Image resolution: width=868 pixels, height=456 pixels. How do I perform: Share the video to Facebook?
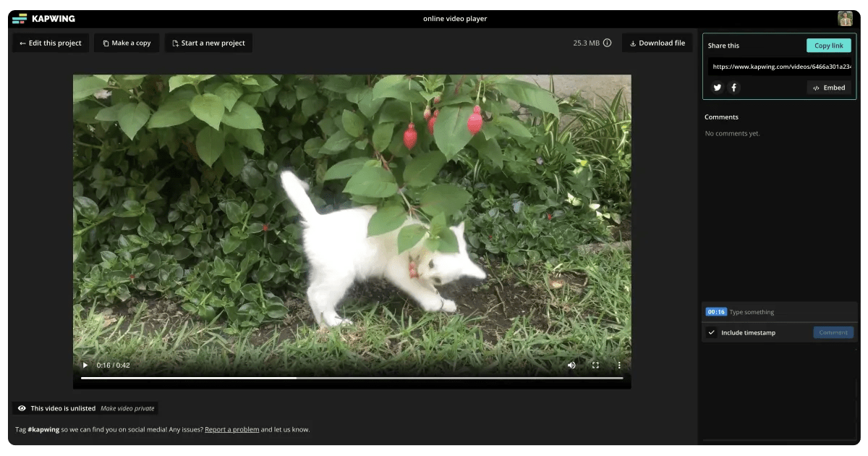733,87
